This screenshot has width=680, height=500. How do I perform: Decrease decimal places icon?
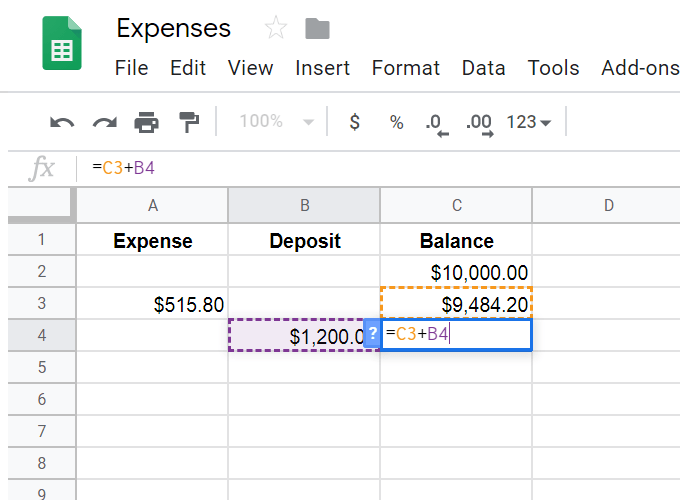(437, 124)
